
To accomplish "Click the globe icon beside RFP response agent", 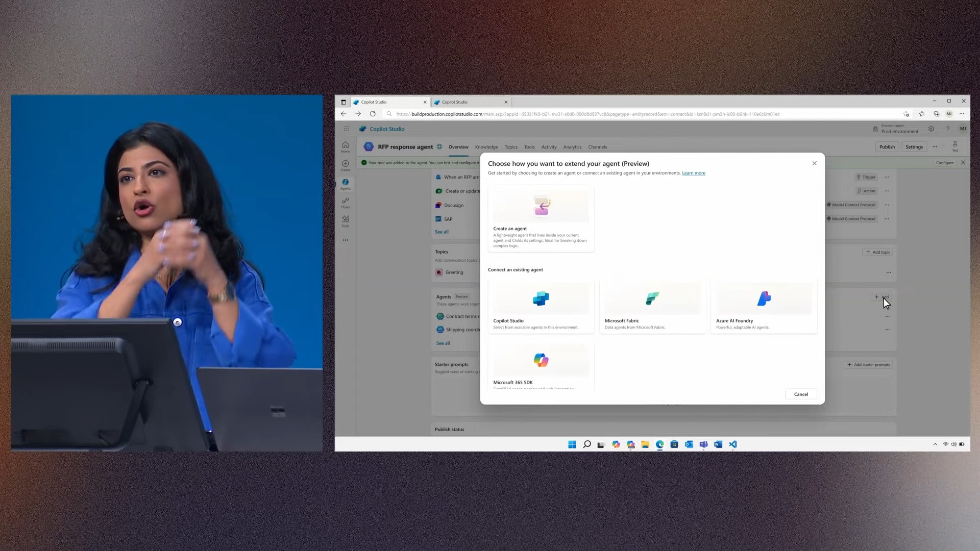I will pos(439,147).
